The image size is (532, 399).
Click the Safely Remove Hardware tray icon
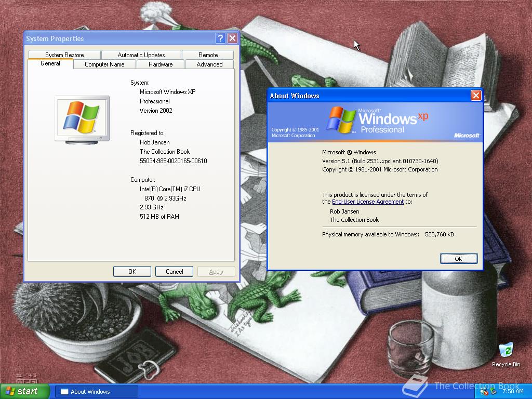pos(493,391)
